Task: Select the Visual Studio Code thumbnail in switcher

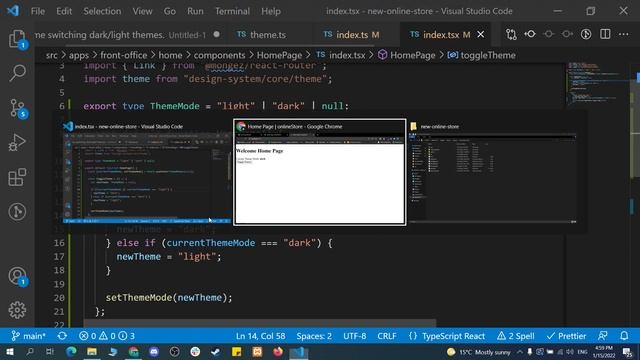Action: click(147, 172)
